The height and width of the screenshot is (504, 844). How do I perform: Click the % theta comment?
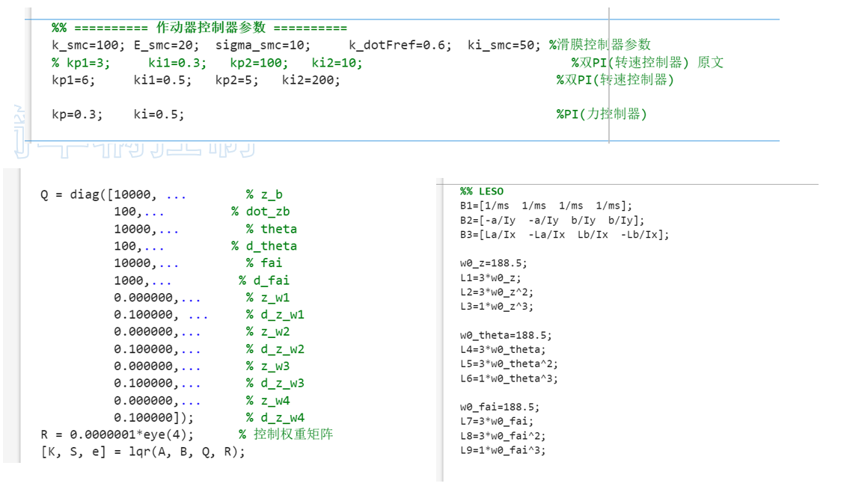point(272,229)
